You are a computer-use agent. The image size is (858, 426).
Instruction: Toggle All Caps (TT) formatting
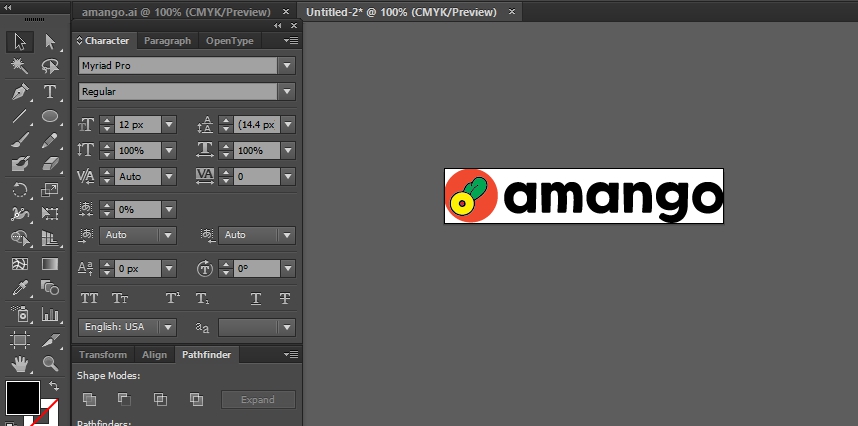[89, 299]
